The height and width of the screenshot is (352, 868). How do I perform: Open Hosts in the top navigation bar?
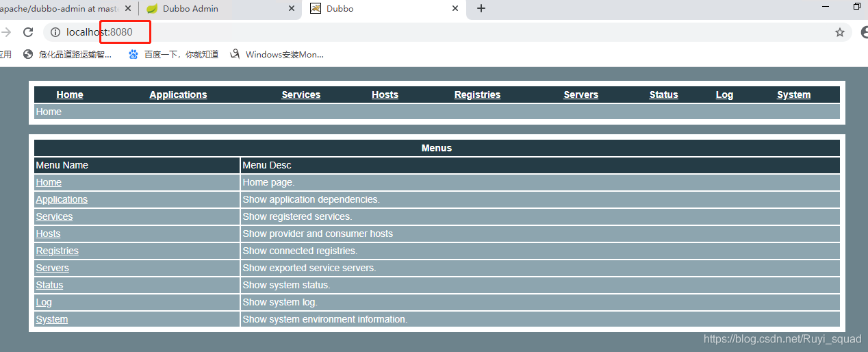pyautogui.click(x=385, y=95)
